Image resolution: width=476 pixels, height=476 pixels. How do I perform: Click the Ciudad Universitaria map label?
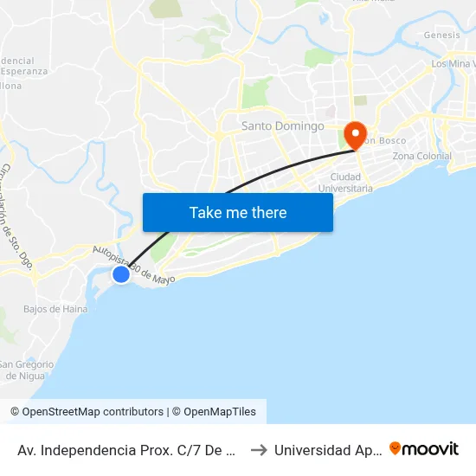click(x=345, y=183)
